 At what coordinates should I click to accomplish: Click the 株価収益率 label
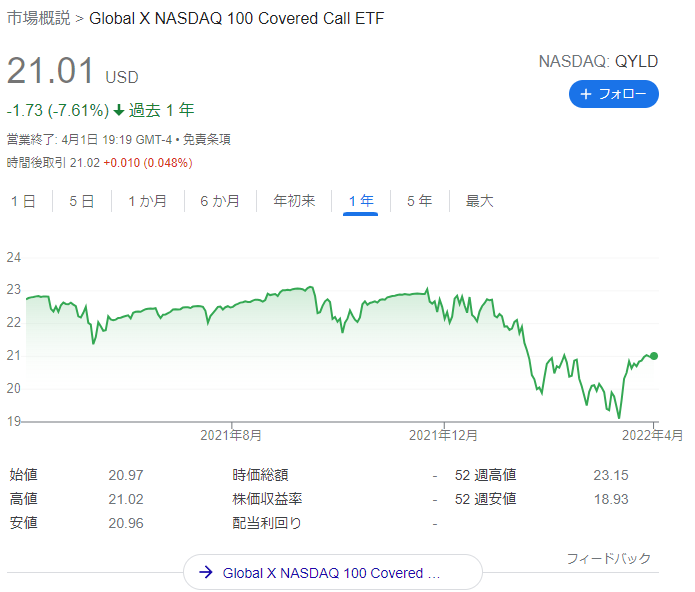tap(267, 499)
